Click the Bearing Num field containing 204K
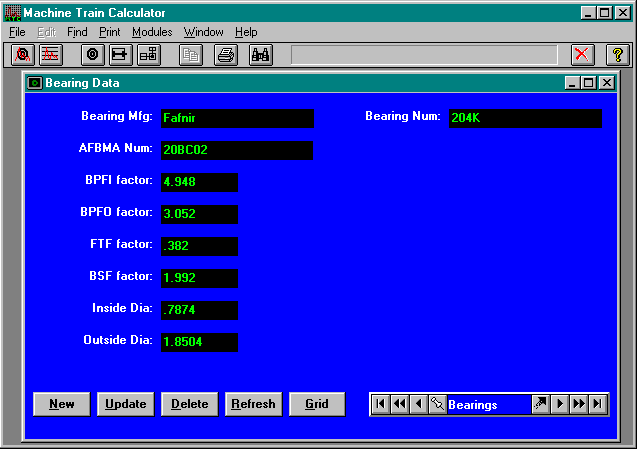The image size is (637, 449). tap(525, 118)
